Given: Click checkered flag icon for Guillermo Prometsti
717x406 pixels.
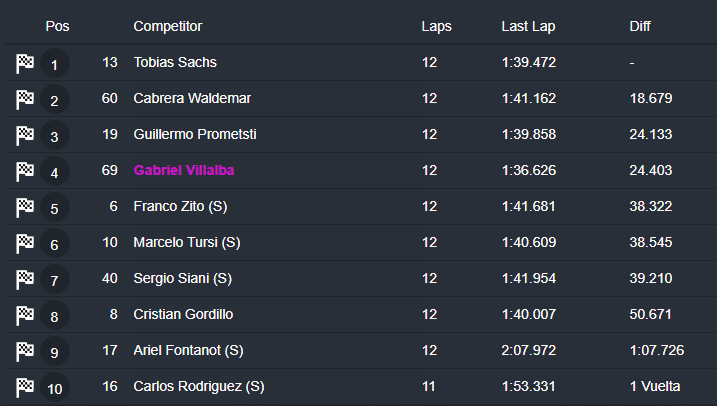Looking at the screenshot, I should 25,136.
